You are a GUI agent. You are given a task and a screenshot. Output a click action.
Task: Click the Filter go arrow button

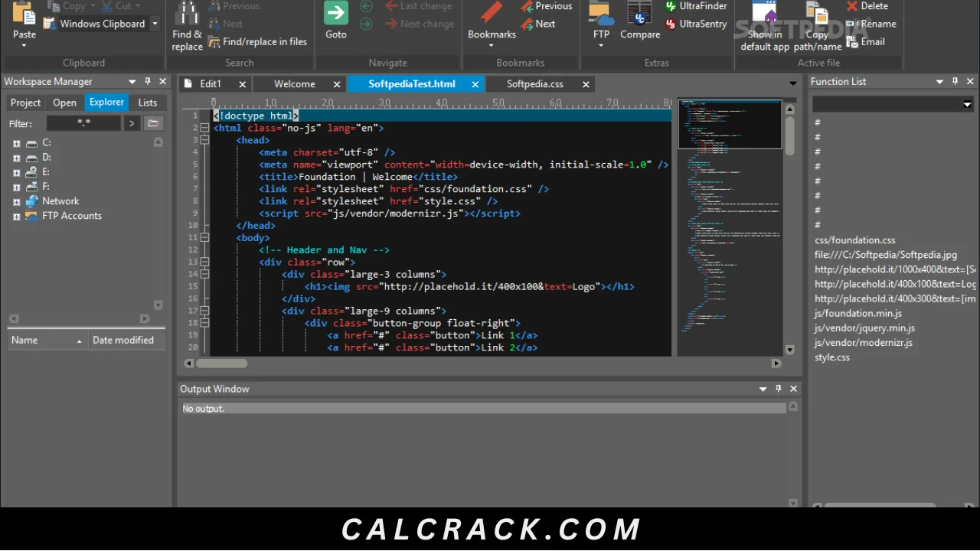click(132, 123)
